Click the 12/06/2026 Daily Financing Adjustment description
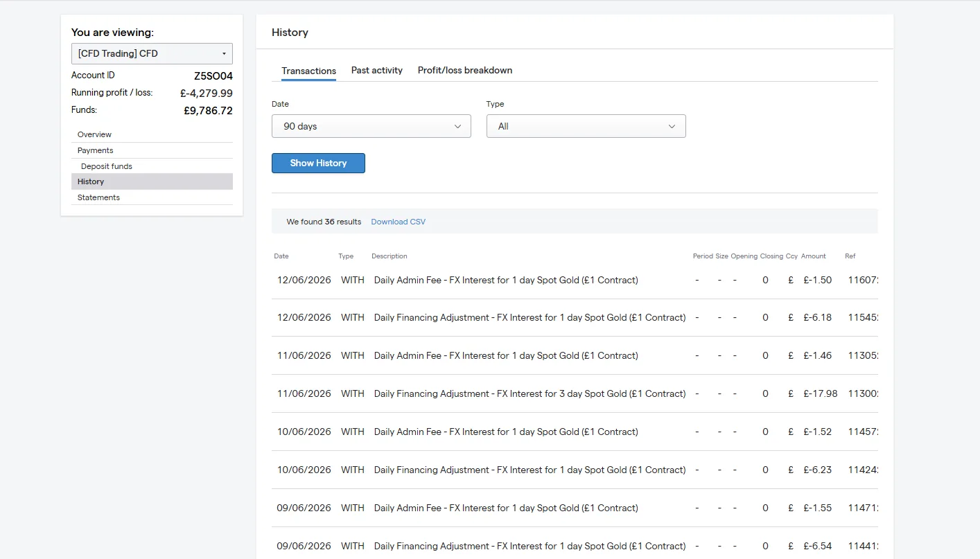The height and width of the screenshot is (559, 980). [x=530, y=317]
